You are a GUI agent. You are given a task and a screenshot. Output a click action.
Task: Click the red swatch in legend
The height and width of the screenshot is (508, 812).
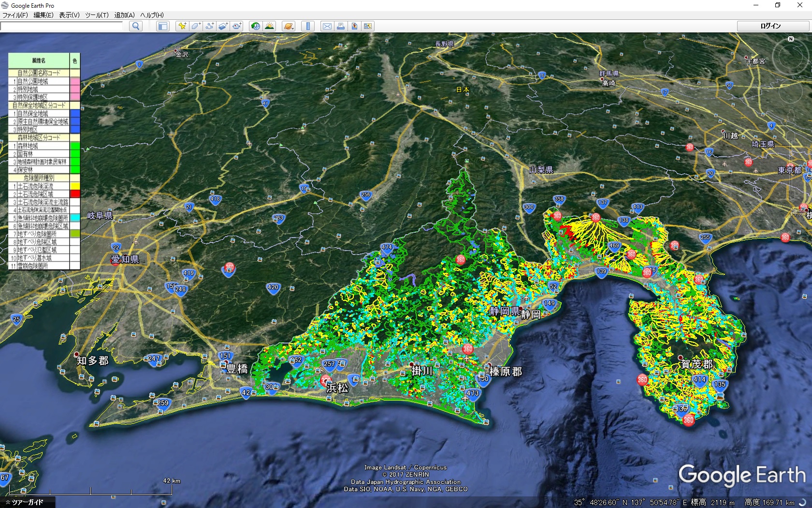tap(75, 194)
